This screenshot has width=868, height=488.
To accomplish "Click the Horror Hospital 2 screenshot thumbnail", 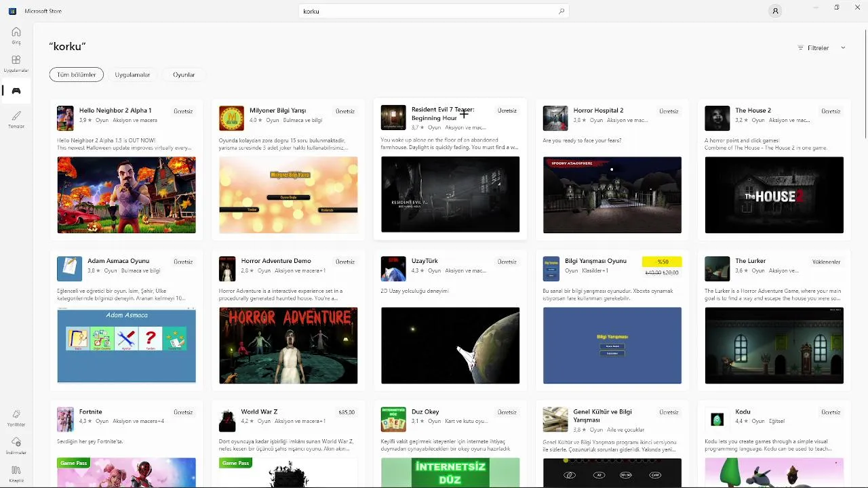I will 612,195.
